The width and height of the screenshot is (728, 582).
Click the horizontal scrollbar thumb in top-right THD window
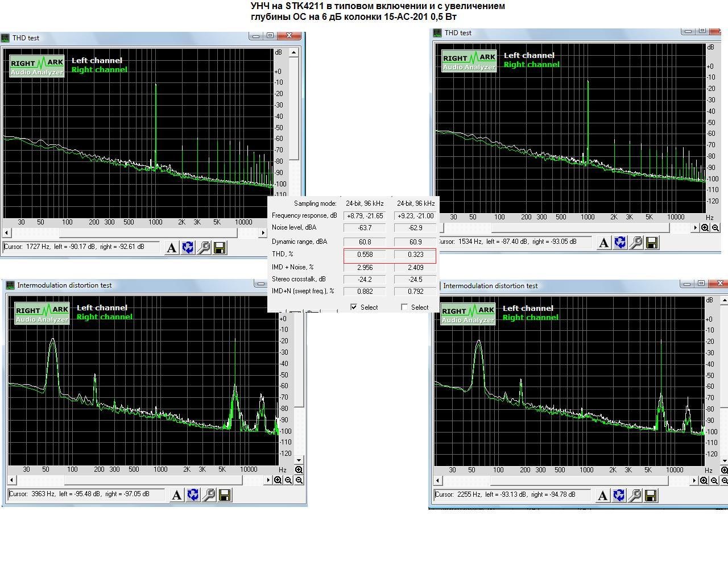coord(580,228)
